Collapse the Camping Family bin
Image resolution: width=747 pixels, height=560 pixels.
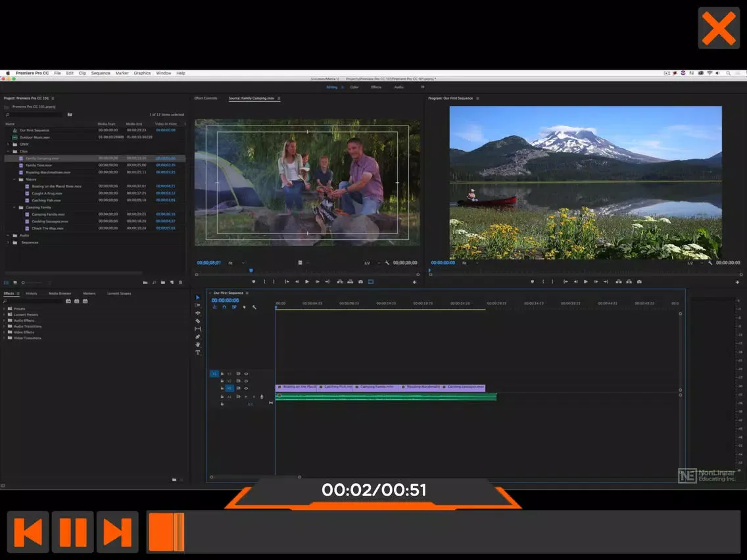[x=14, y=207]
